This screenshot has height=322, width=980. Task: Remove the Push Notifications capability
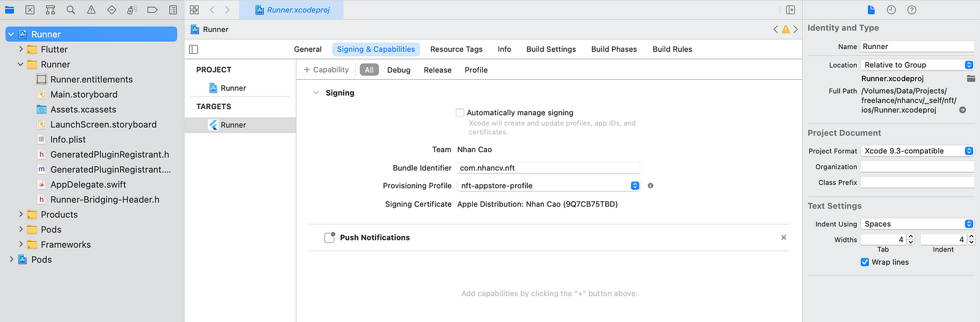point(783,237)
